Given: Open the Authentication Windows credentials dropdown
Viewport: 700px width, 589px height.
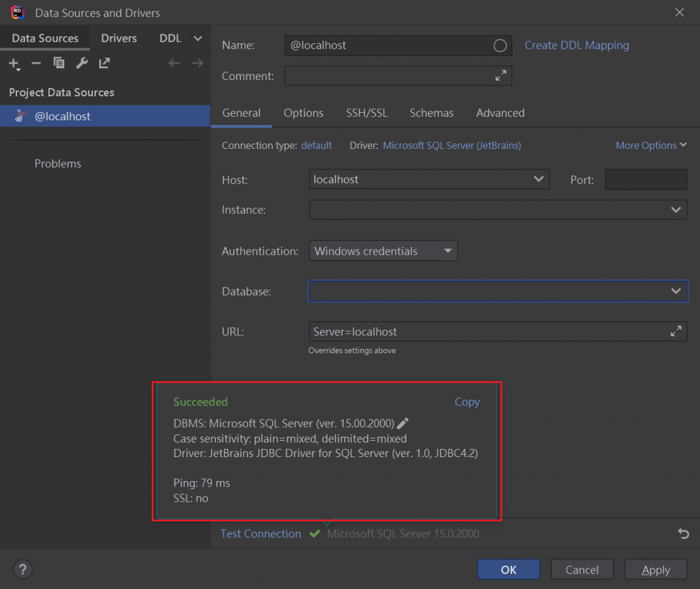Looking at the screenshot, I should pos(383,251).
